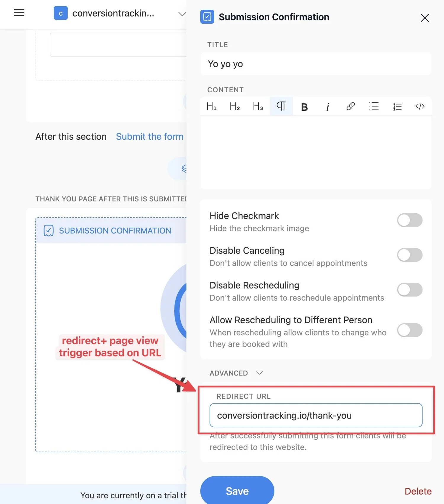Enable Allow Rescheduling to Different Person
The height and width of the screenshot is (504, 444).
(409, 330)
